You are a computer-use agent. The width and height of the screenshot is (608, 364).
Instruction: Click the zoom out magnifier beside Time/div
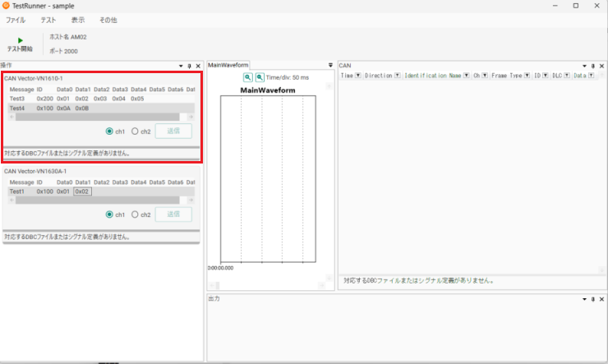pyautogui.click(x=260, y=76)
